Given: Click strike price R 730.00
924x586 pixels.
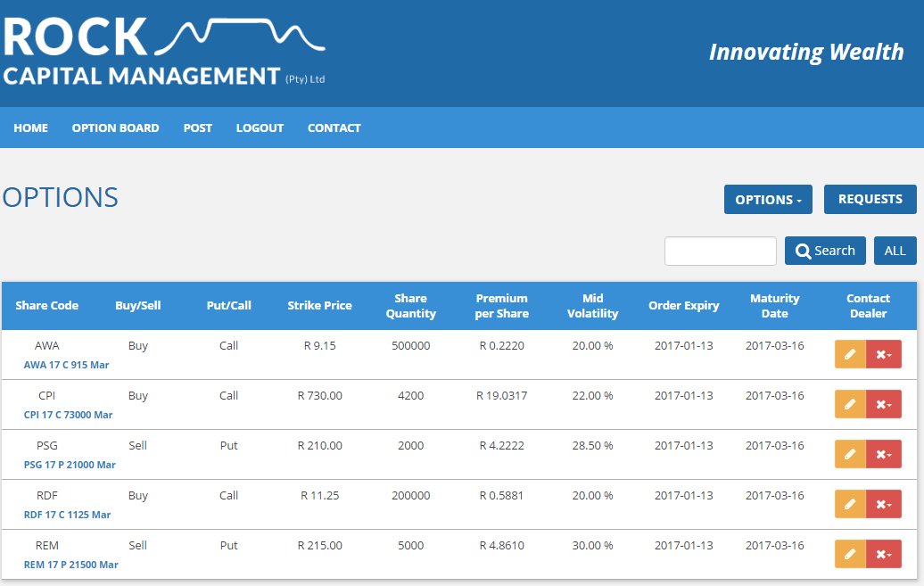Looking at the screenshot, I should (x=320, y=396).
